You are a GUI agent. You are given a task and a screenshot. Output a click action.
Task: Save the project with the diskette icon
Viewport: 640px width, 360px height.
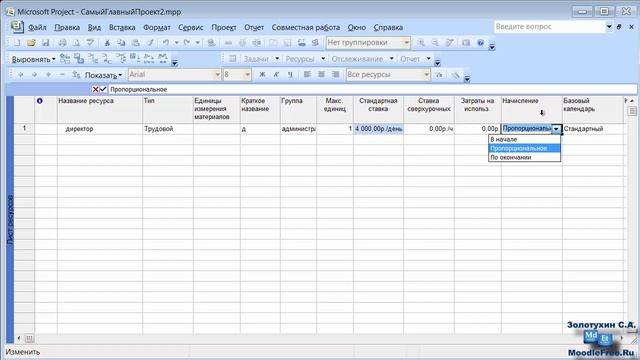coord(45,42)
